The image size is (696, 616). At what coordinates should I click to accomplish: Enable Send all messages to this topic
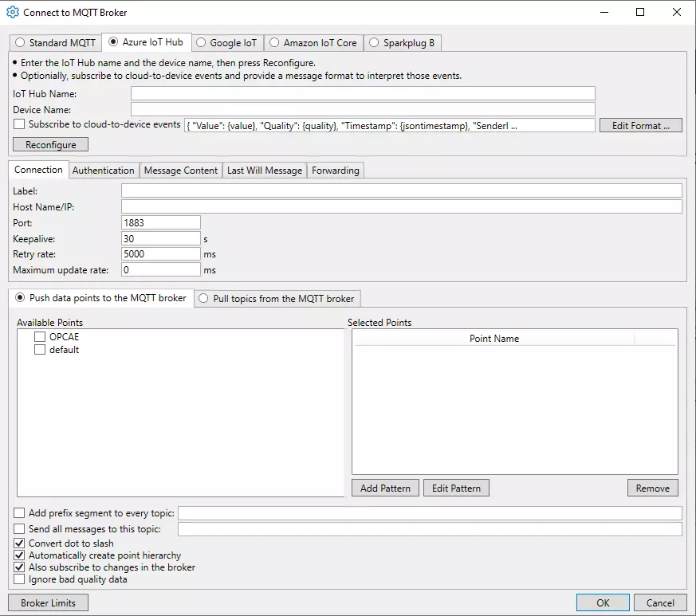point(19,529)
